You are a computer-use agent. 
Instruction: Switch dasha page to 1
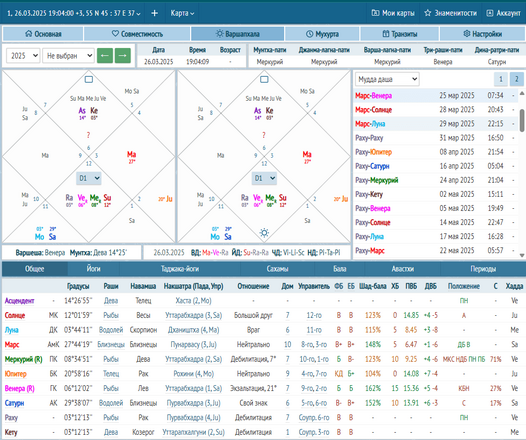click(x=501, y=79)
